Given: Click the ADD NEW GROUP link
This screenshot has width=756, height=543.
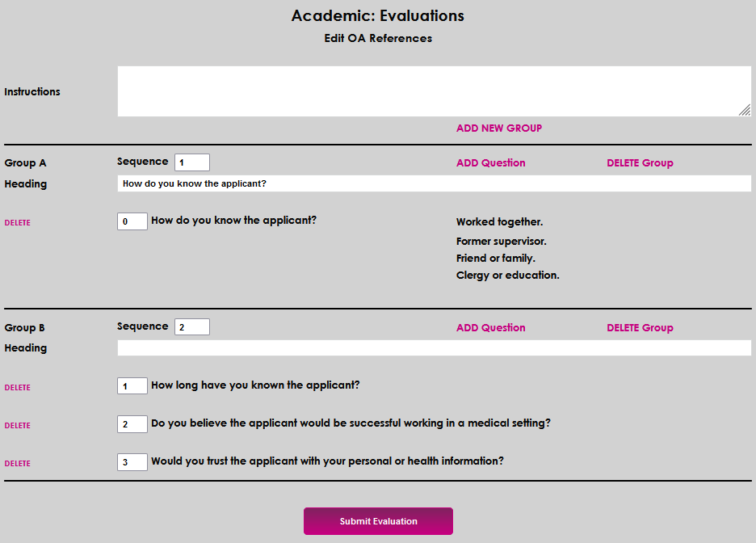Looking at the screenshot, I should (x=498, y=128).
